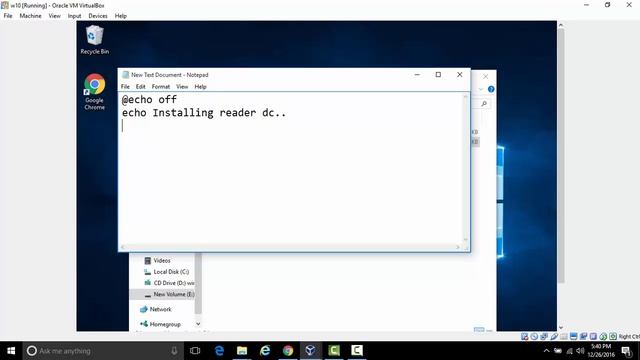This screenshot has width=640, height=360.
Task: Open the VirtualBox shared folders indicator
Action: coord(564,336)
